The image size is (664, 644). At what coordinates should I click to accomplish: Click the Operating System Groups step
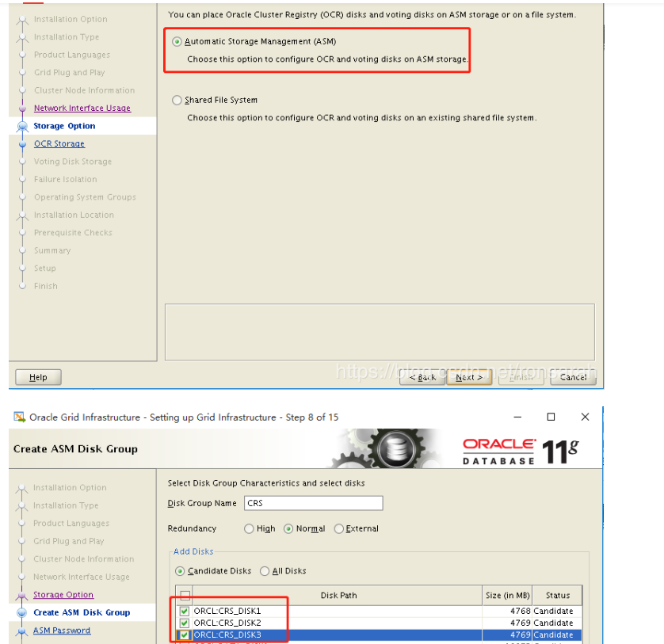(x=85, y=197)
